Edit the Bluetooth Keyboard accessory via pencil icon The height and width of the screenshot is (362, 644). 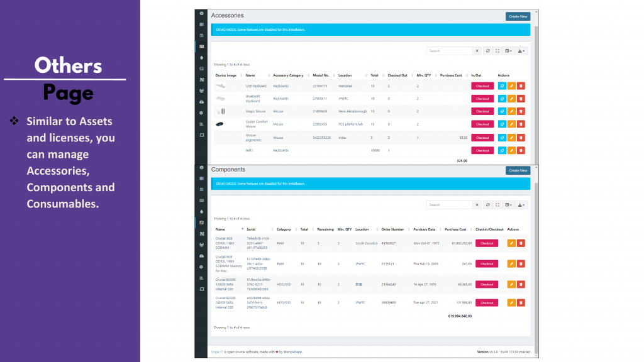pos(511,99)
